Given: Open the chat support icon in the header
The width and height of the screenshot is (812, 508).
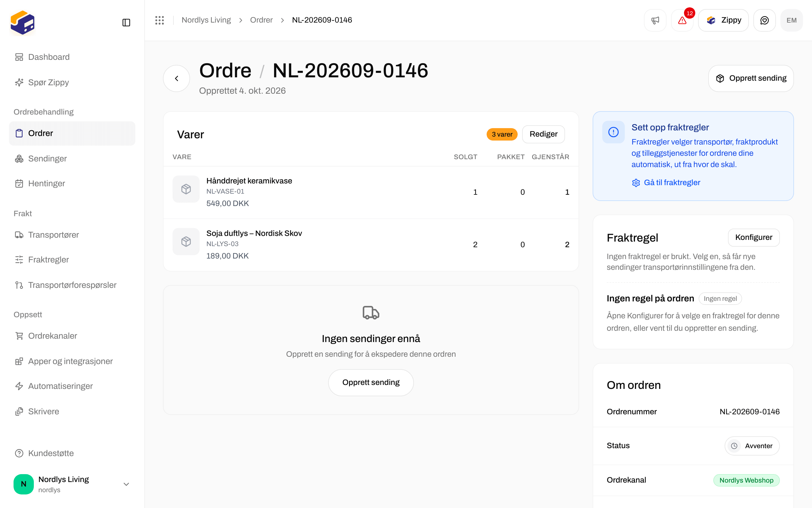Looking at the screenshot, I should point(764,20).
